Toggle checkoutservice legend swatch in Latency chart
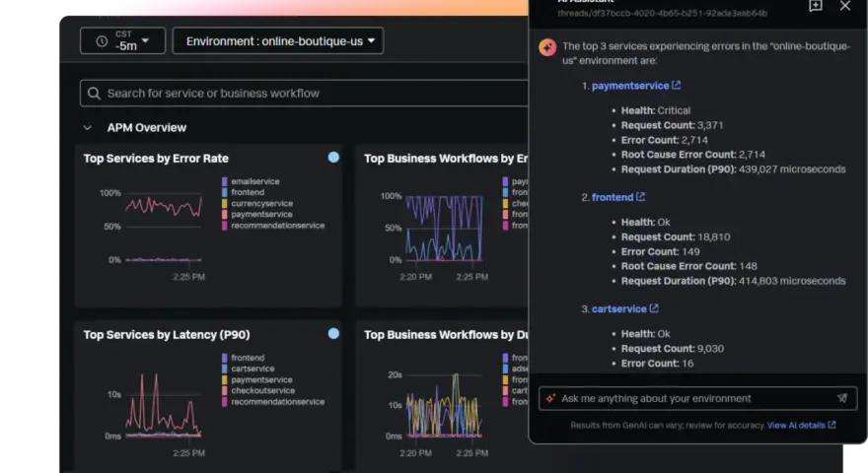Image resolution: width=868 pixels, height=473 pixels. [x=225, y=390]
